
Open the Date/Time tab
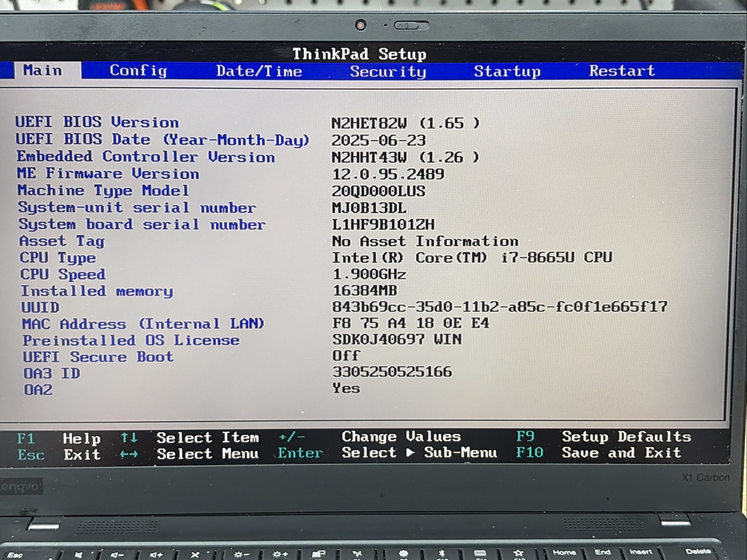point(259,71)
